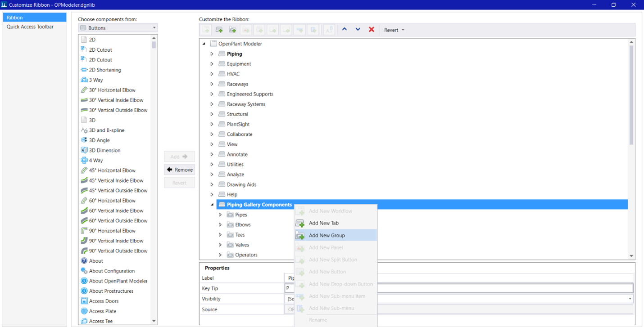Click the Label property input field
This screenshot has width=644, height=327.
(459, 278)
